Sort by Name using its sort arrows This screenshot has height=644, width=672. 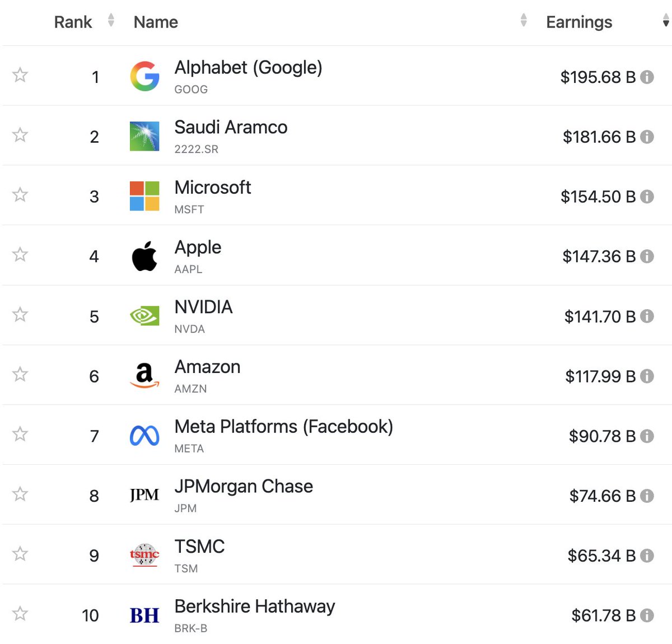pyautogui.click(x=524, y=20)
